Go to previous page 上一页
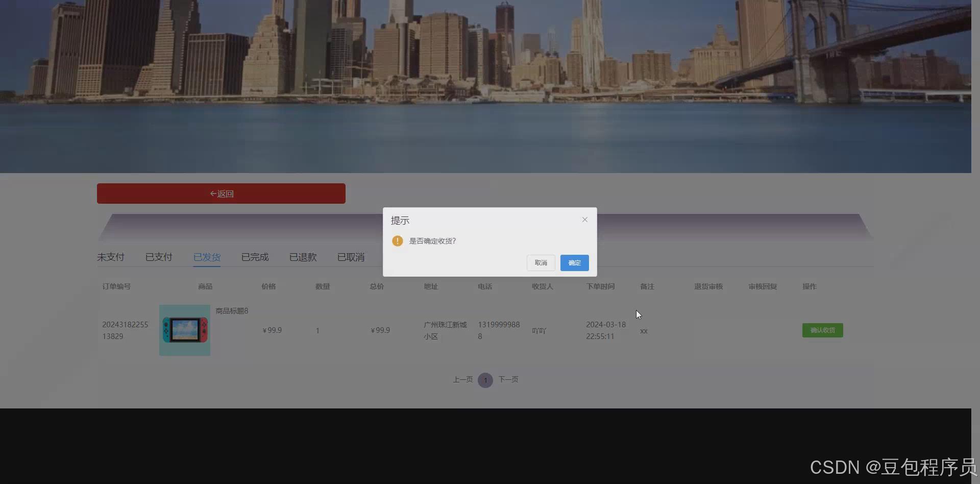 (x=462, y=379)
